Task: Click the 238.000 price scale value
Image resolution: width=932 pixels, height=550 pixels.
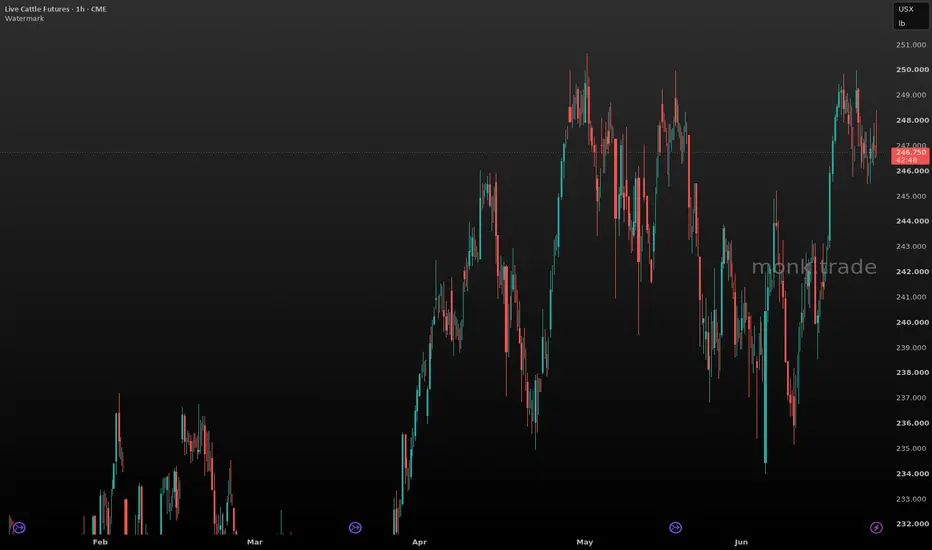Action: pos(912,373)
